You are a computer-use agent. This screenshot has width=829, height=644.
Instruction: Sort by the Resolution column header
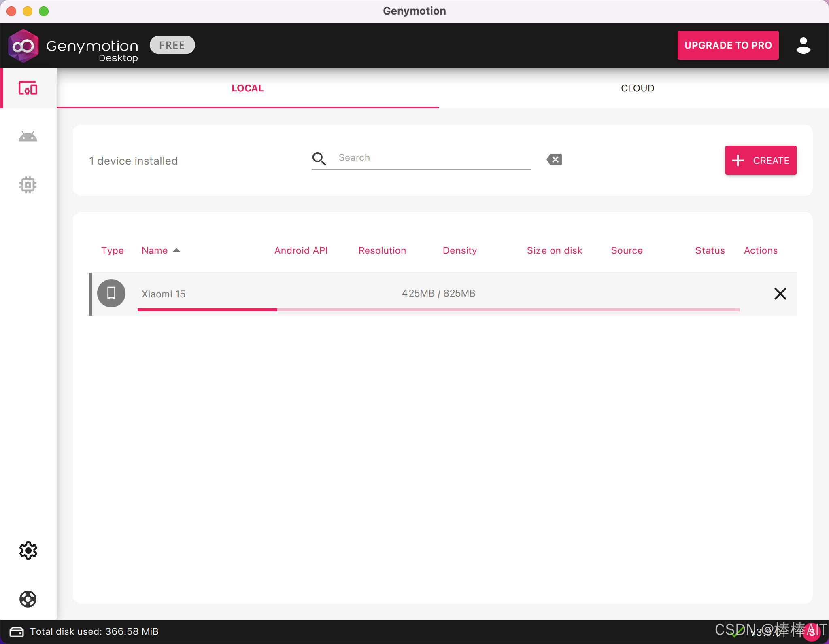click(382, 250)
